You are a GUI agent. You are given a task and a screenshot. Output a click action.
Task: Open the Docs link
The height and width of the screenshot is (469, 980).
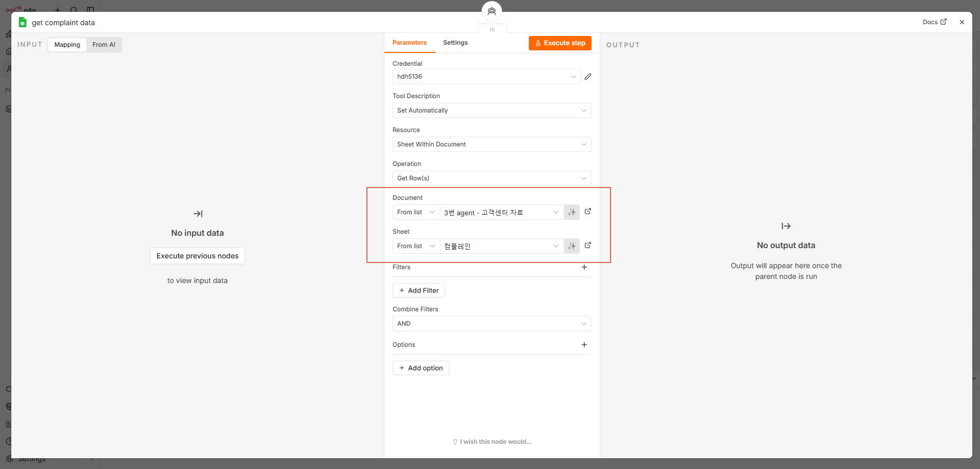click(x=934, y=22)
